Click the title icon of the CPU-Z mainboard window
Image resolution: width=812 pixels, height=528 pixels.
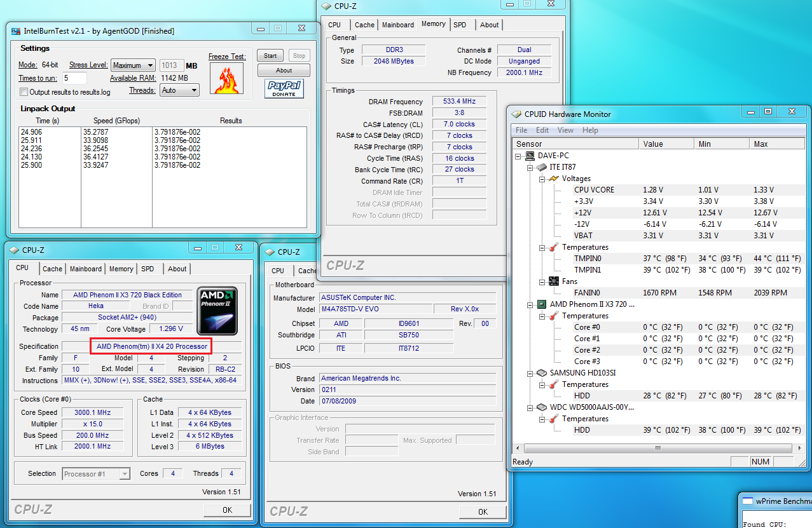(x=270, y=252)
